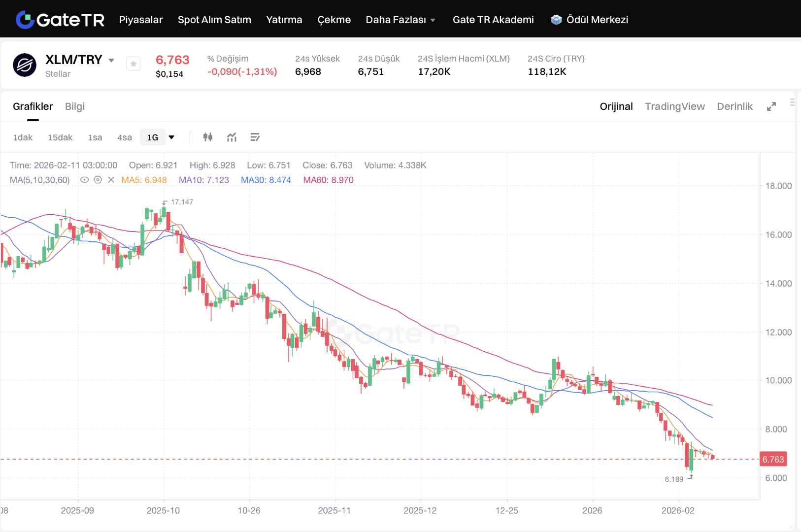
Task: Open MA indicator settings hexagon icon
Action: click(x=98, y=180)
